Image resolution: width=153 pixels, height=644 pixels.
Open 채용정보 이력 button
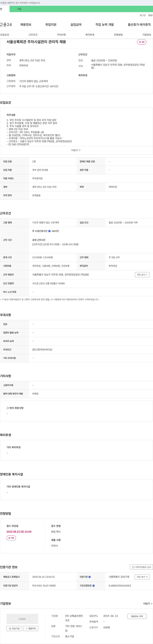[137, 616]
